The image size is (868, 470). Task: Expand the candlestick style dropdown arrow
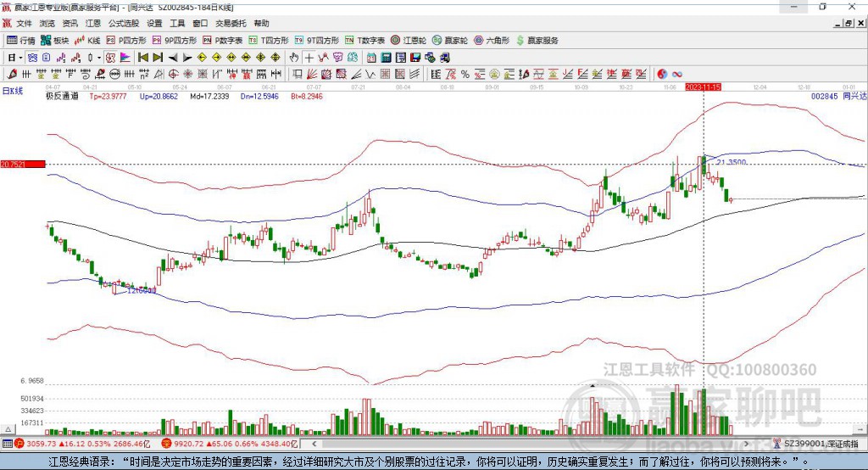[x=99, y=58]
